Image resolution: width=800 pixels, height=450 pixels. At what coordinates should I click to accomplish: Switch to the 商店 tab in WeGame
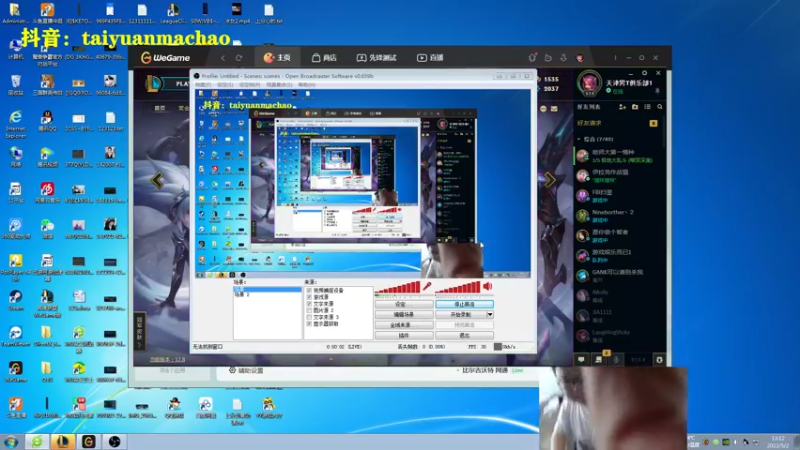coord(324,58)
